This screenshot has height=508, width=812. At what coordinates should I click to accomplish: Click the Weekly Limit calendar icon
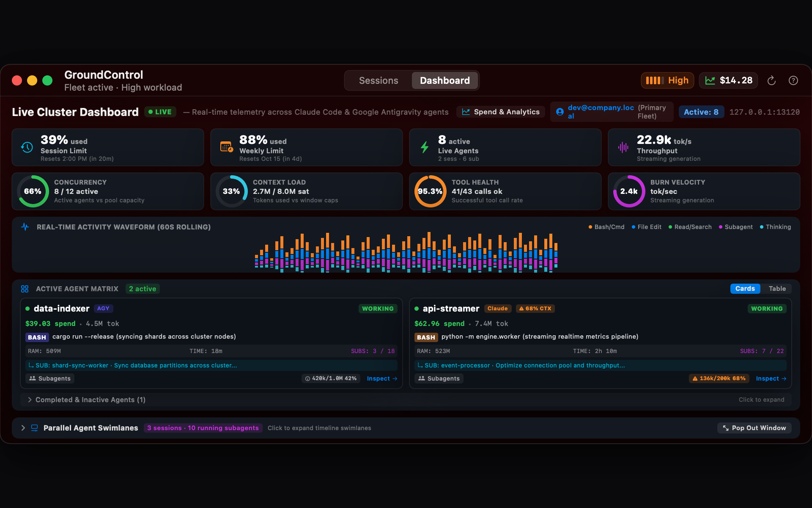(x=227, y=147)
